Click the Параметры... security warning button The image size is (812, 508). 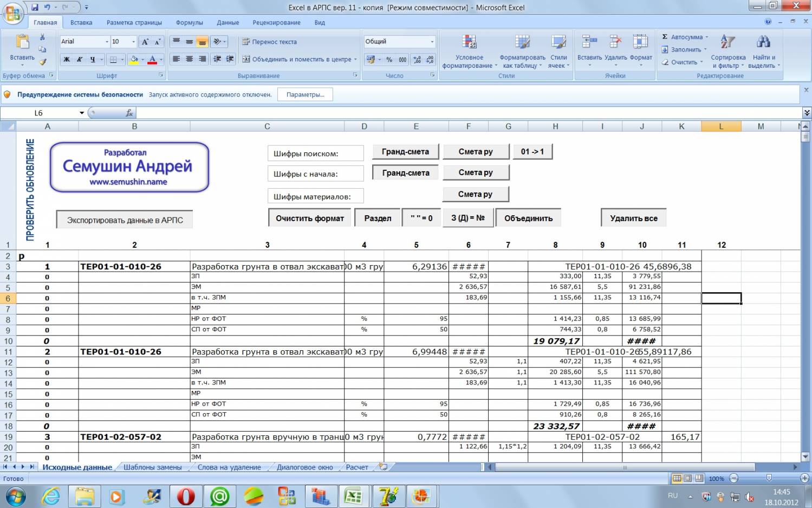click(x=305, y=94)
